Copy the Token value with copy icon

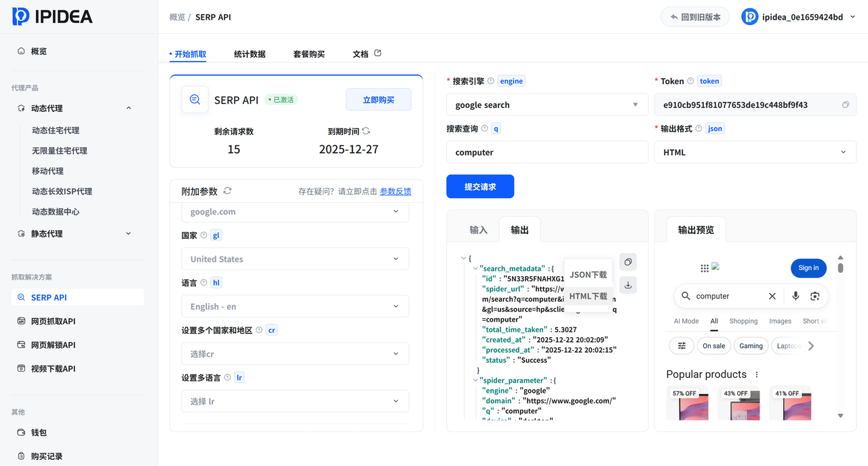pos(846,104)
